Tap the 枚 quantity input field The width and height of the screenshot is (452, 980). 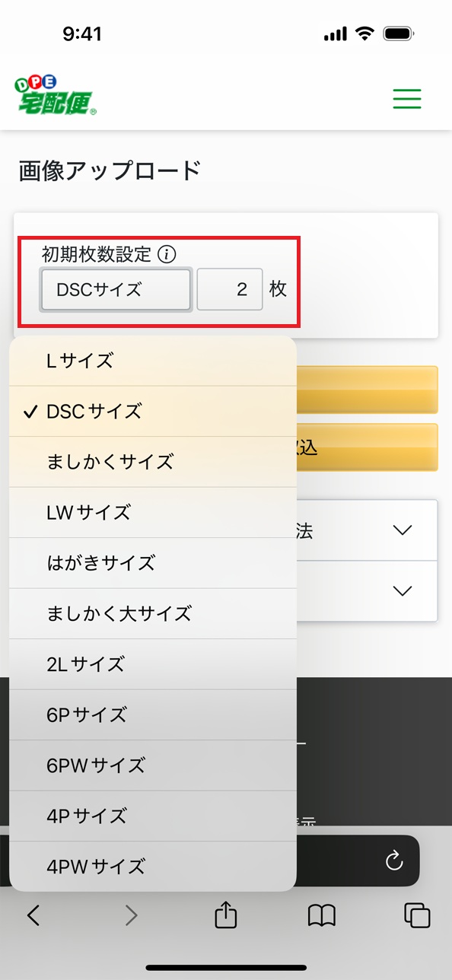pos(230,289)
